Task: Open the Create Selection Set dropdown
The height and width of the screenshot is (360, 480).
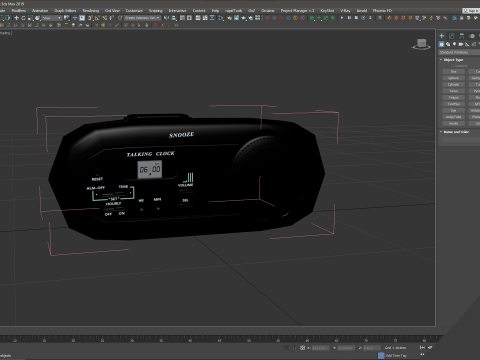Action: pyautogui.click(x=142, y=18)
